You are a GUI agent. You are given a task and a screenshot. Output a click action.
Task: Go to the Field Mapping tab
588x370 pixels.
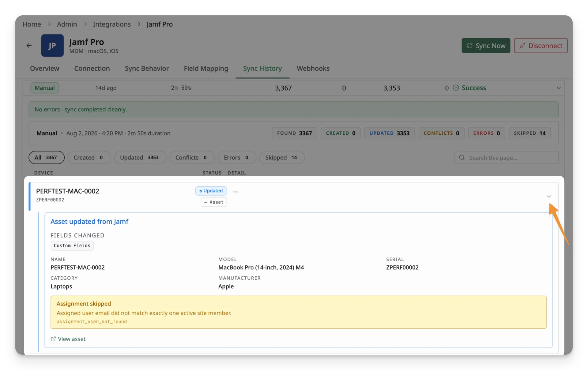[206, 68]
